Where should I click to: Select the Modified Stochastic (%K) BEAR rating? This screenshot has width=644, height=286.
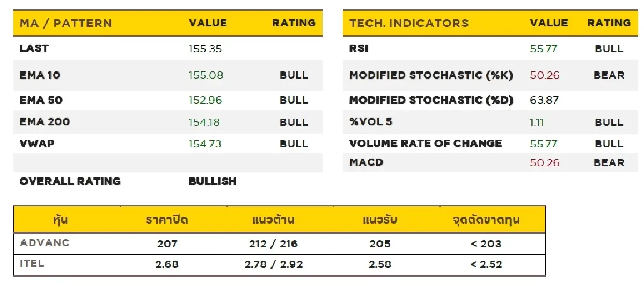click(x=609, y=75)
